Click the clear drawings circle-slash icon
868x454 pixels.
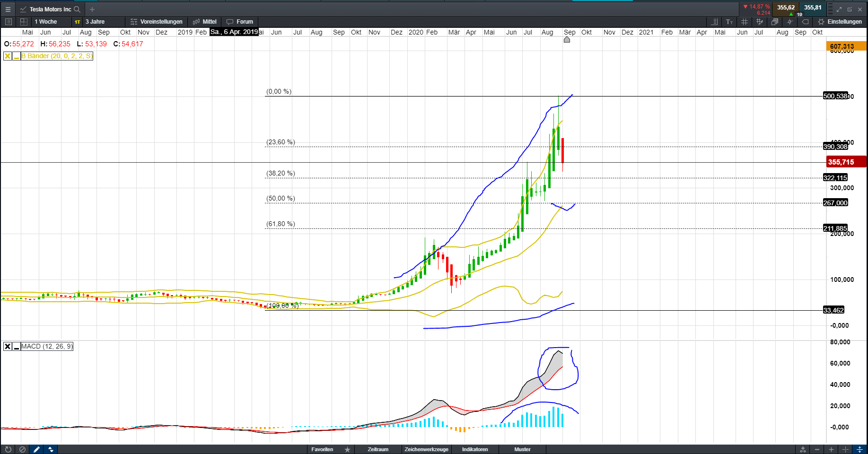(x=22, y=449)
